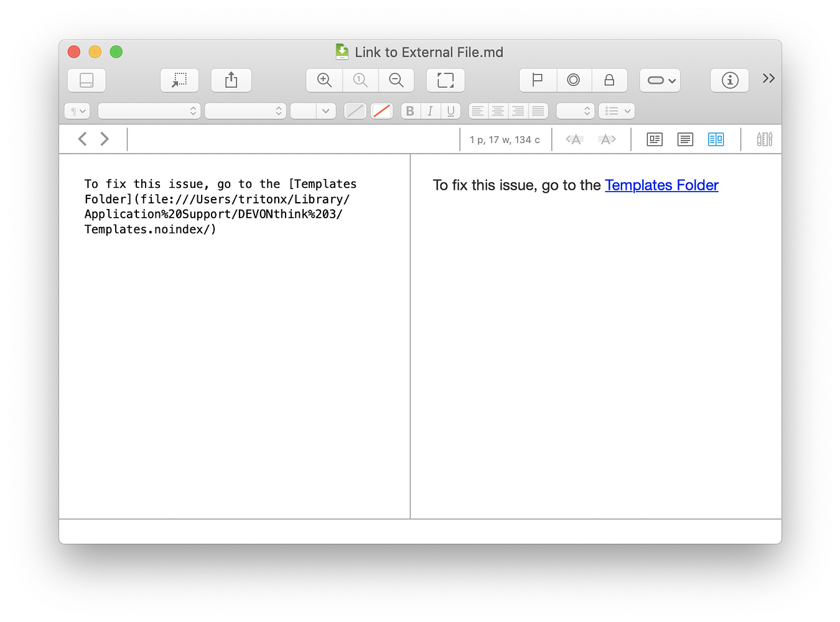The image size is (840, 622).
Task: Zoom in using the magnifier plus icon
Action: [x=324, y=80]
